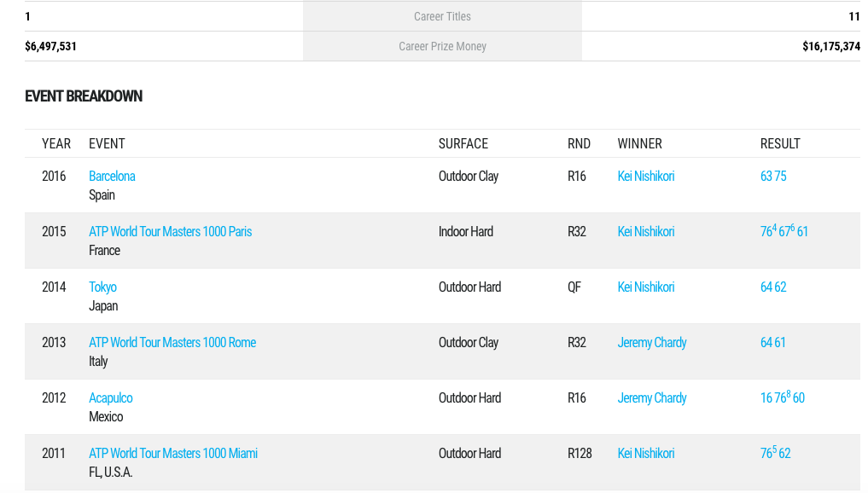This screenshot has width=868, height=493.
Task: Open the 64 62 Tokyo result
Action: click(x=772, y=287)
